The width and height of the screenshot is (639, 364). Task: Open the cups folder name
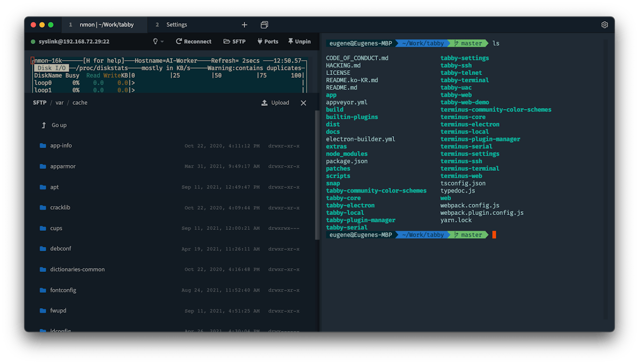tap(56, 228)
